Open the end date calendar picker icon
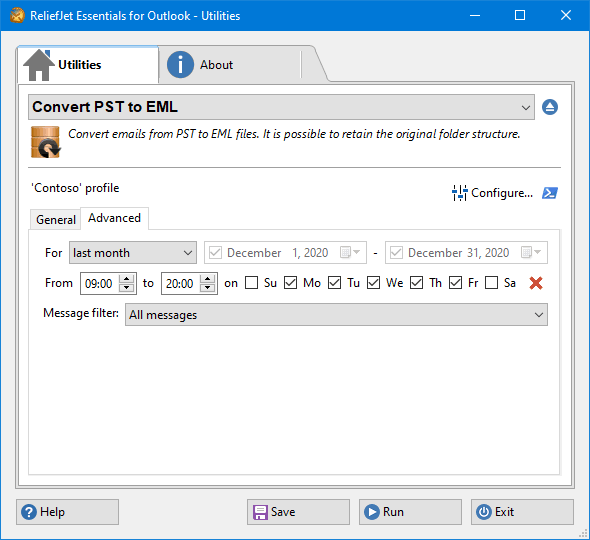Screen dimensions: 590x540 tap(531, 252)
